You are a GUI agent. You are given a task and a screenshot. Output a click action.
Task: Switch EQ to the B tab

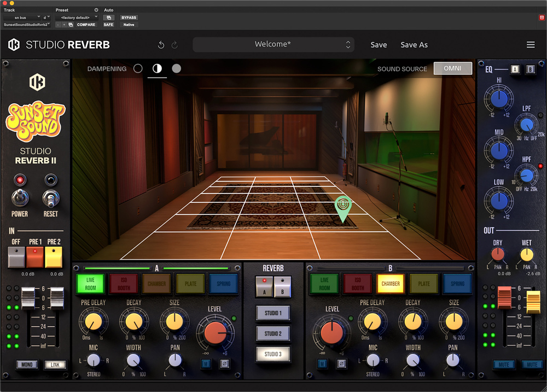530,69
